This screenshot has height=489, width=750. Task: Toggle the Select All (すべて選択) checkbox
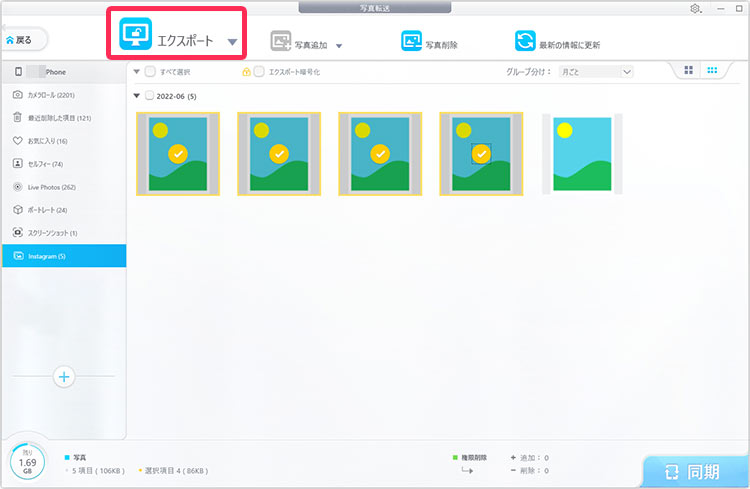coord(150,72)
